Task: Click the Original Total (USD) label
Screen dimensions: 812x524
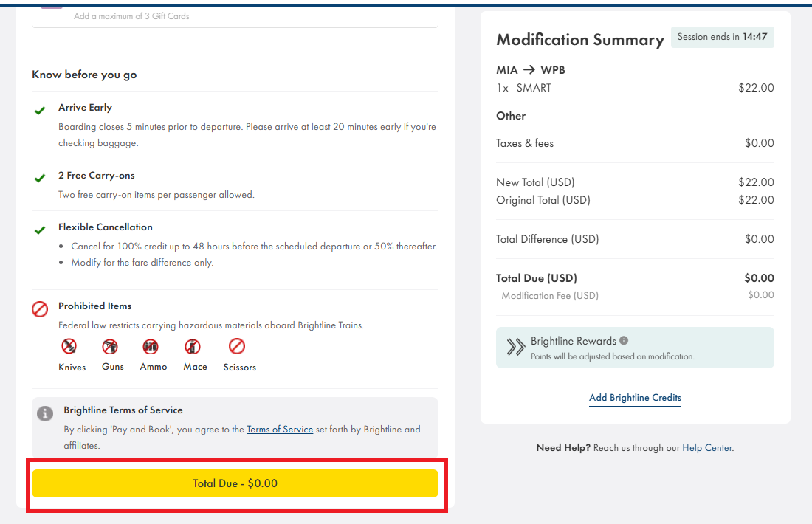Action: tap(543, 200)
